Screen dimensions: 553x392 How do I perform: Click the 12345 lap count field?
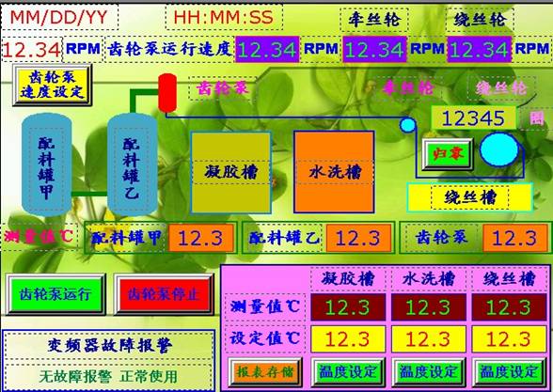[x=473, y=118]
